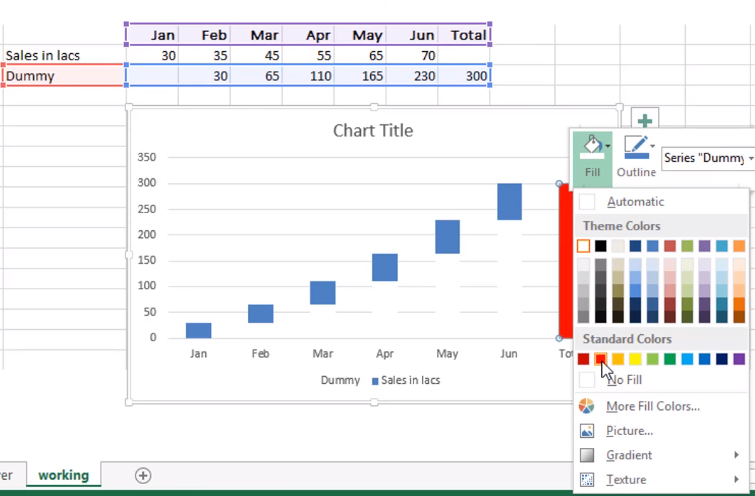Screen dimensions: 755x496
Task: Expand the Gradient submenu arrow
Action: (x=736, y=455)
